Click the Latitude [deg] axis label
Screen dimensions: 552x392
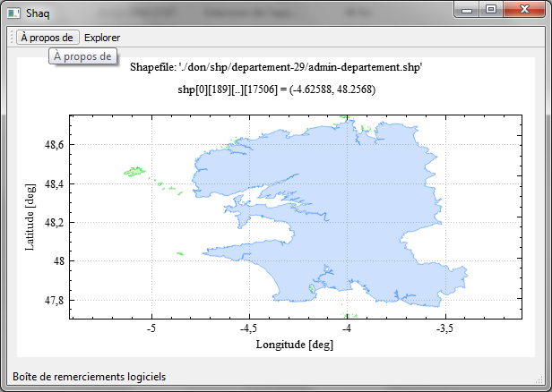pos(30,214)
